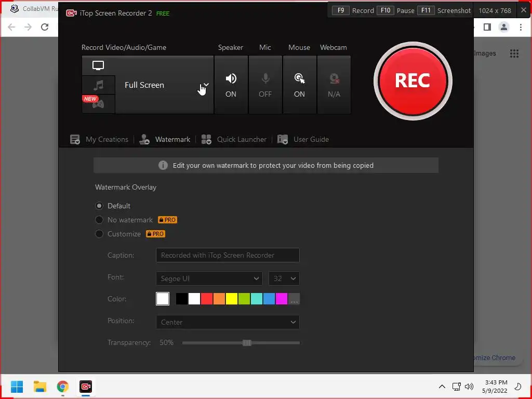
Task: Reload the page in Chrome
Action: tap(45, 27)
